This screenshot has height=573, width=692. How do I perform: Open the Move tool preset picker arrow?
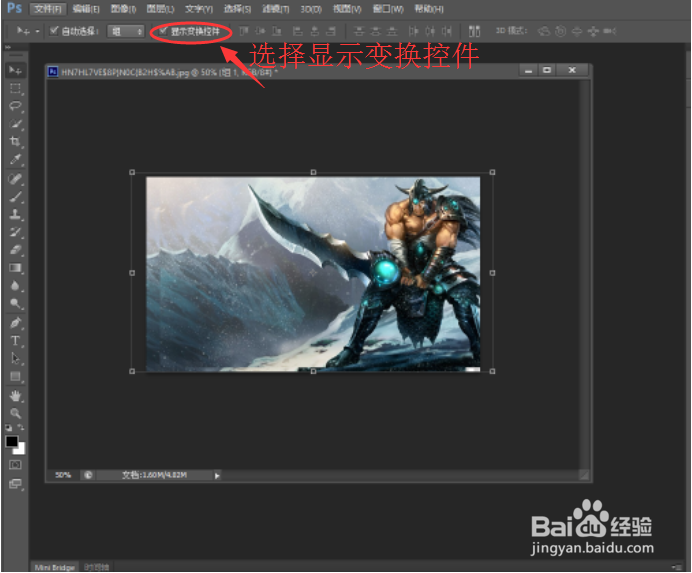38,31
